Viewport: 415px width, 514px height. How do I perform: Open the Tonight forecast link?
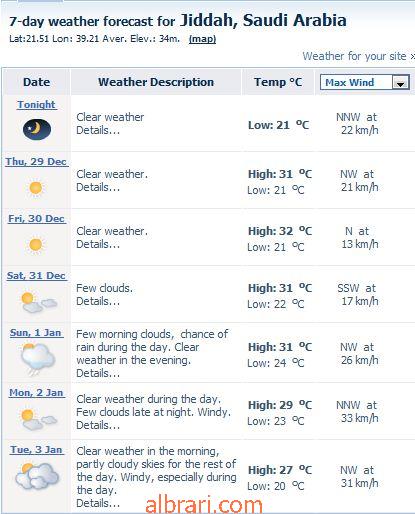coord(37,104)
